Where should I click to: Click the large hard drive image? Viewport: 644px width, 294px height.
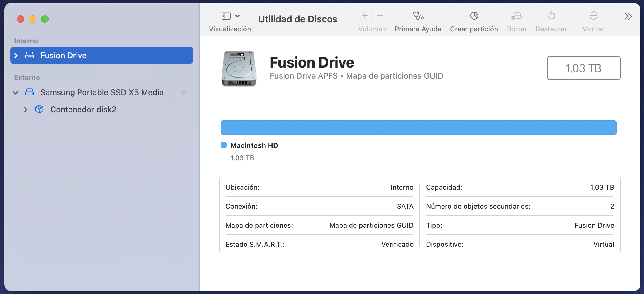239,68
